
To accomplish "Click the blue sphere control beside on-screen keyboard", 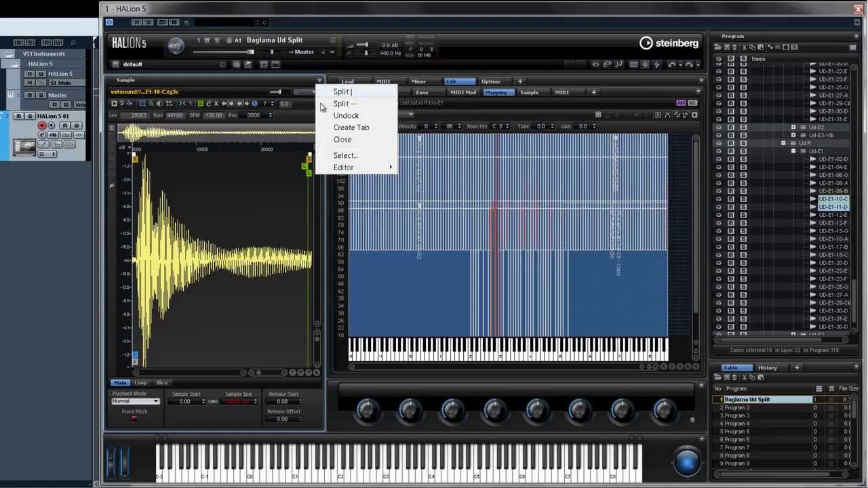I will click(686, 462).
